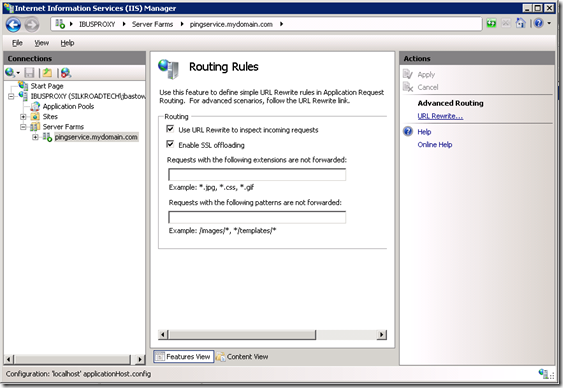Click the Cancel action
Image resolution: width=563 pixels, height=388 pixels.
[x=428, y=87]
